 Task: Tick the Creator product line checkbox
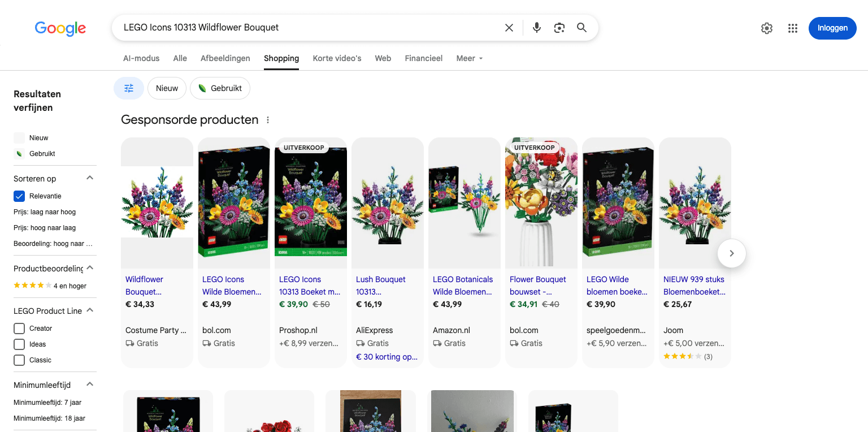pyautogui.click(x=19, y=329)
